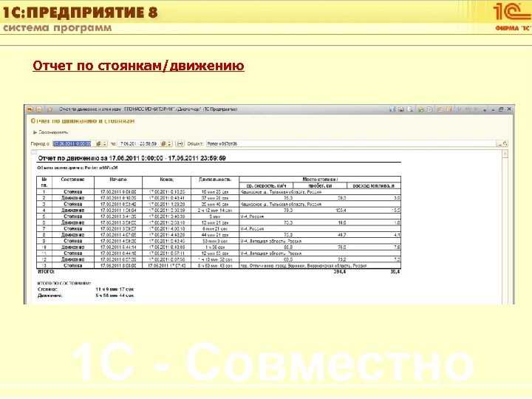The height and width of the screenshot is (399, 532).
Task: Click parking total '11 ч 9 мин 17 сек'
Action: [115, 290]
